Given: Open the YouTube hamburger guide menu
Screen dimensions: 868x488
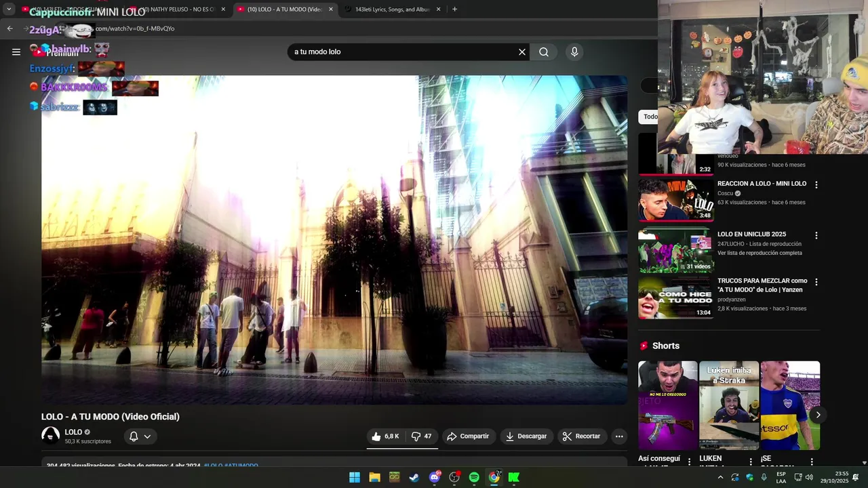Looking at the screenshot, I should (16, 52).
